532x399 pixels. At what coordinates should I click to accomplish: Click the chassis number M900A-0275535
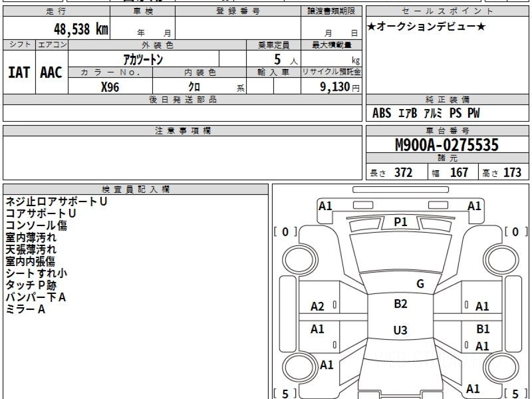tap(447, 145)
